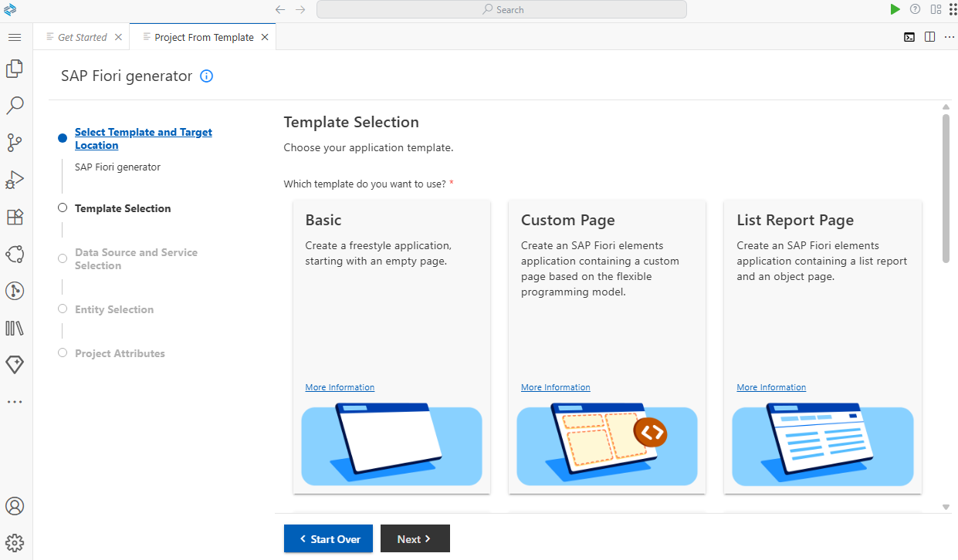Open the Manage settings gear
958x560 pixels.
click(15, 543)
